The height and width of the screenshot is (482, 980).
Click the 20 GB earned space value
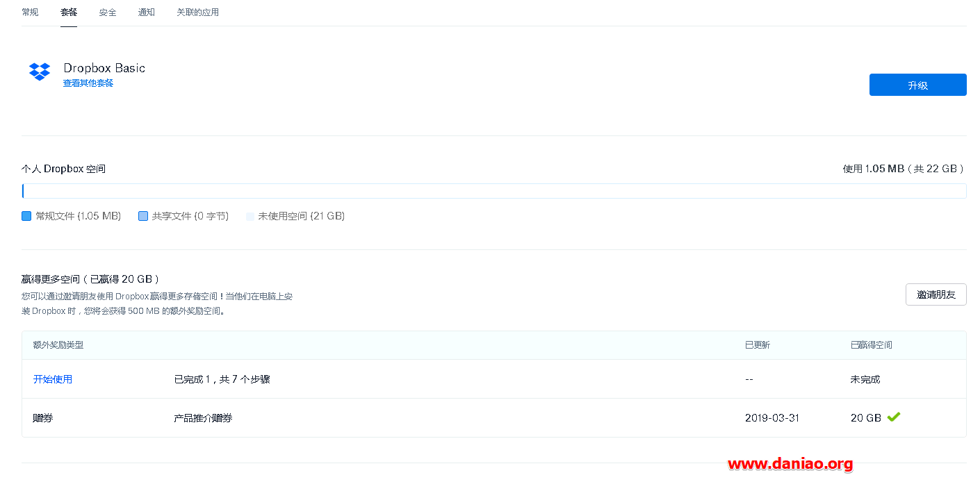pyautogui.click(x=866, y=418)
